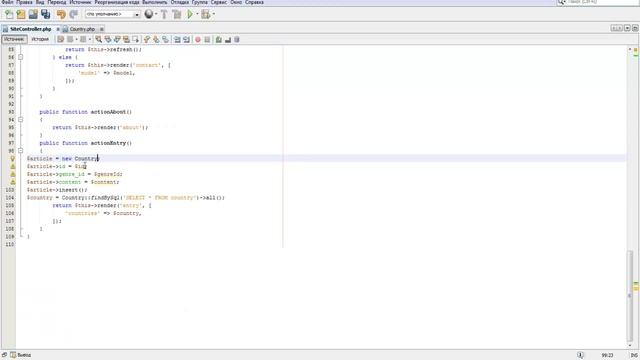Save all files with double-floppy icon
This screenshot has height=360, width=640.
[45, 15]
